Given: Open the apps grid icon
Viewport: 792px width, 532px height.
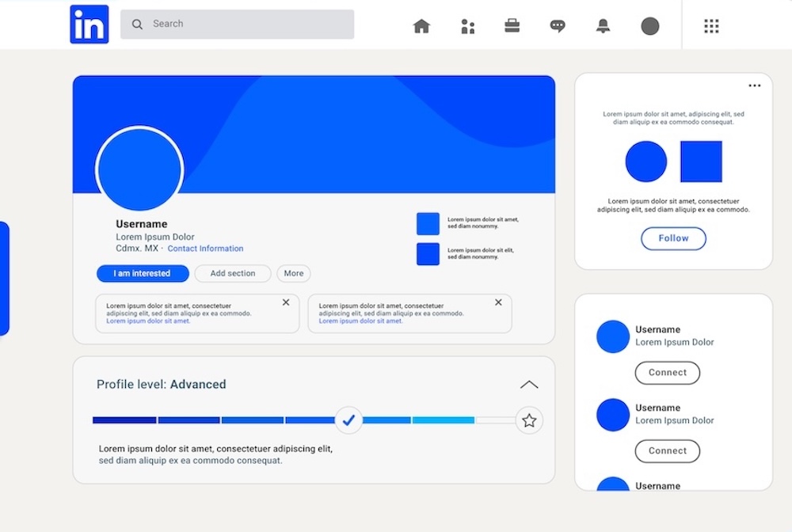Looking at the screenshot, I should click(x=711, y=26).
